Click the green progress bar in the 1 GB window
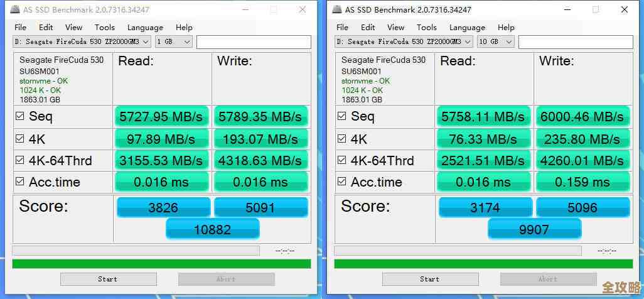Viewport: 644px width, 299px height. [161, 264]
